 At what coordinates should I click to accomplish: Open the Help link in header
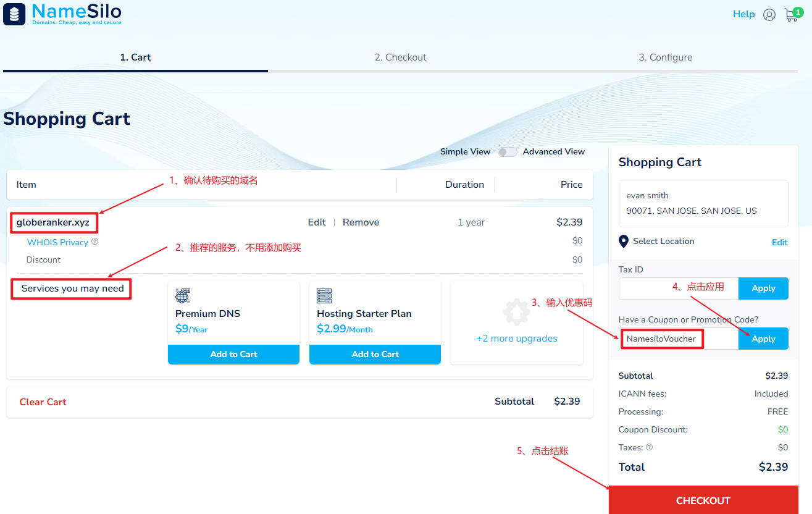point(743,14)
